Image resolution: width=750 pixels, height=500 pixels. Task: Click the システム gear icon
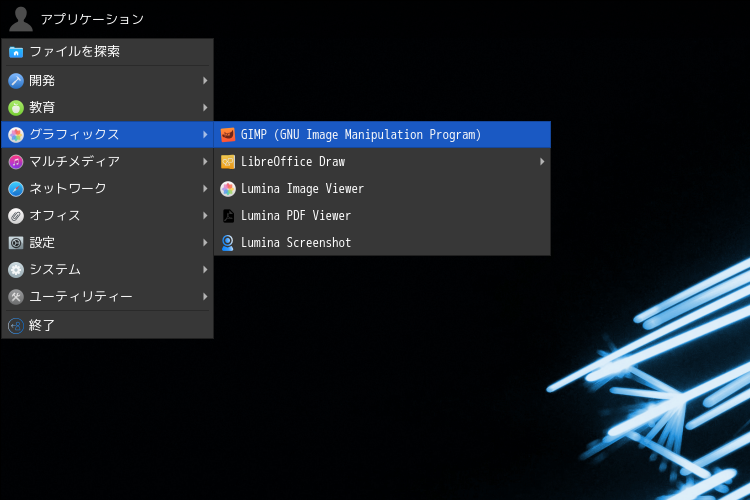[x=16, y=270]
